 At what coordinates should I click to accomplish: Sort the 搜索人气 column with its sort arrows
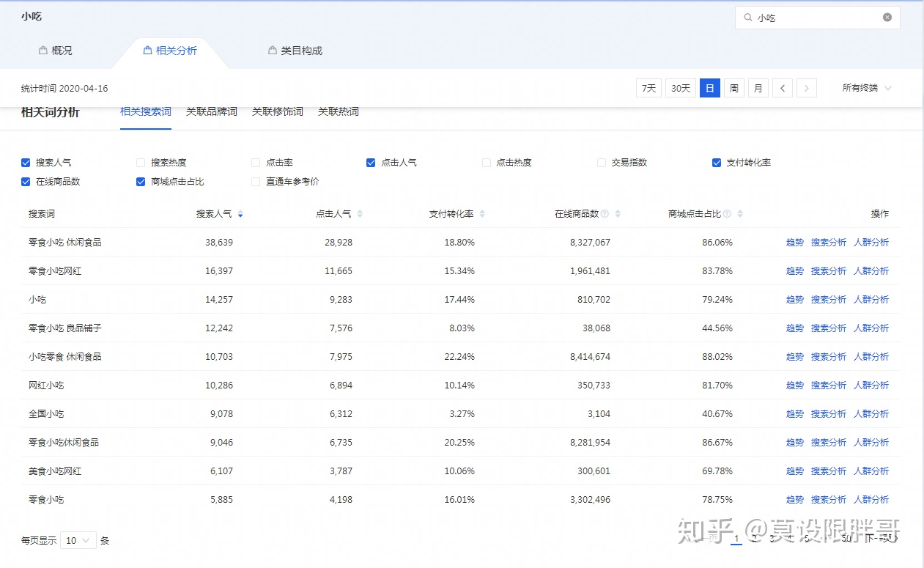pyautogui.click(x=241, y=213)
